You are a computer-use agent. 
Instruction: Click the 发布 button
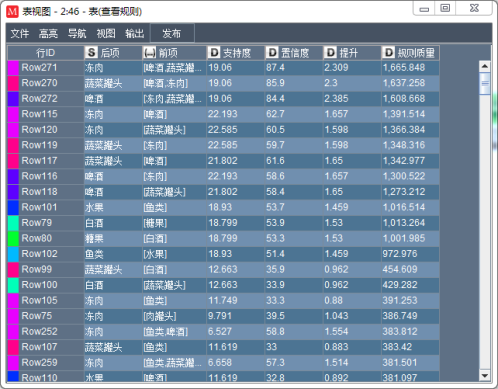click(172, 33)
